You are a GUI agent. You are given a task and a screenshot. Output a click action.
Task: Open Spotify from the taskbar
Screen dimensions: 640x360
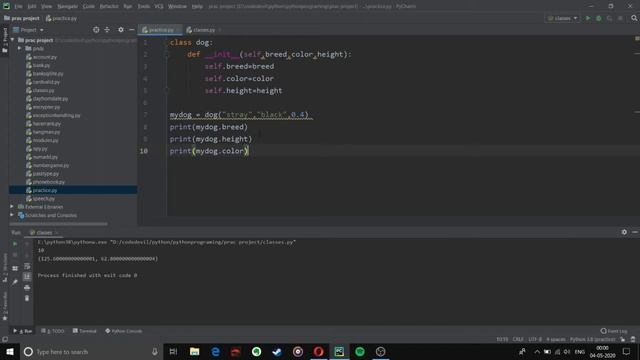[360, 351]
